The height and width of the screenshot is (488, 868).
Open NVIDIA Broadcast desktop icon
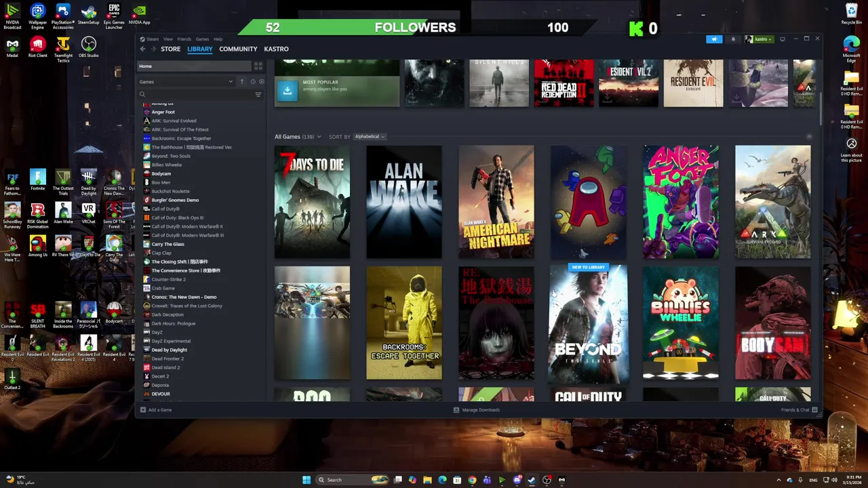click(12, 17)
